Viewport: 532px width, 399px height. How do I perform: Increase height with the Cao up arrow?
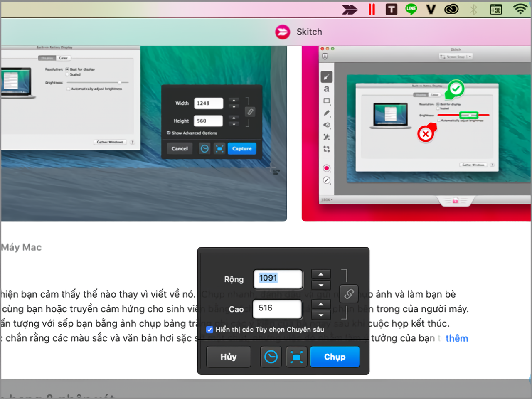pyautogui.click(x=321, y=304)
